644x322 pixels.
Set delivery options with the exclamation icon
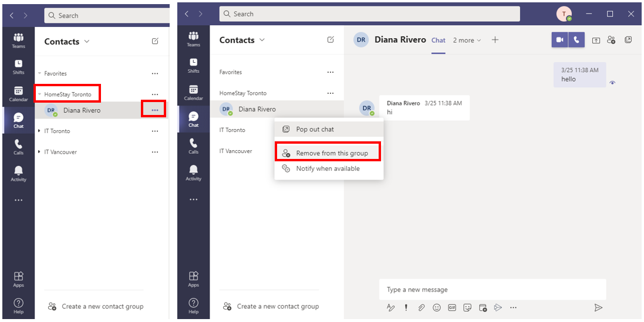coord(406,307)
